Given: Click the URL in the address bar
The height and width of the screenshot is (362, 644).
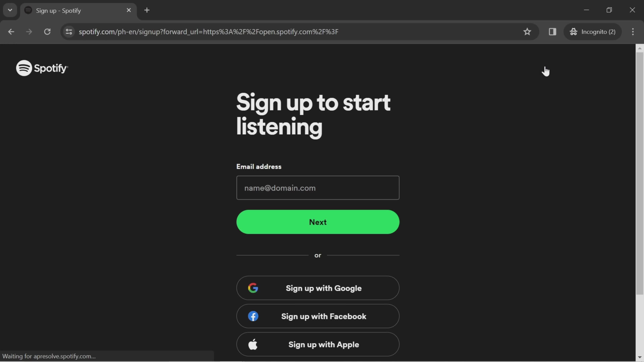Looking at the screenshot, I should pyautogui.click(x=208, y=32).
